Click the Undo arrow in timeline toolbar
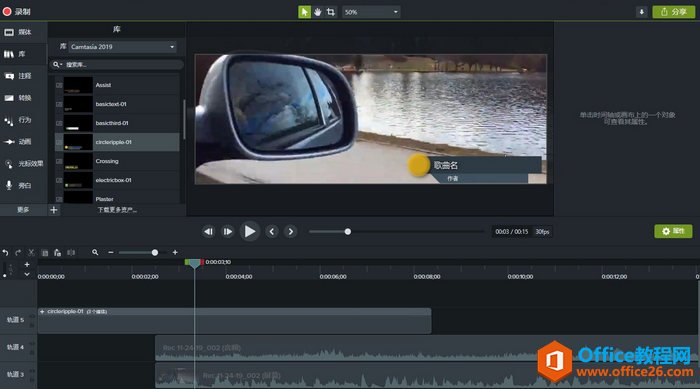The height and width of the screenshot is (389, 700). [x=5, y=253]
